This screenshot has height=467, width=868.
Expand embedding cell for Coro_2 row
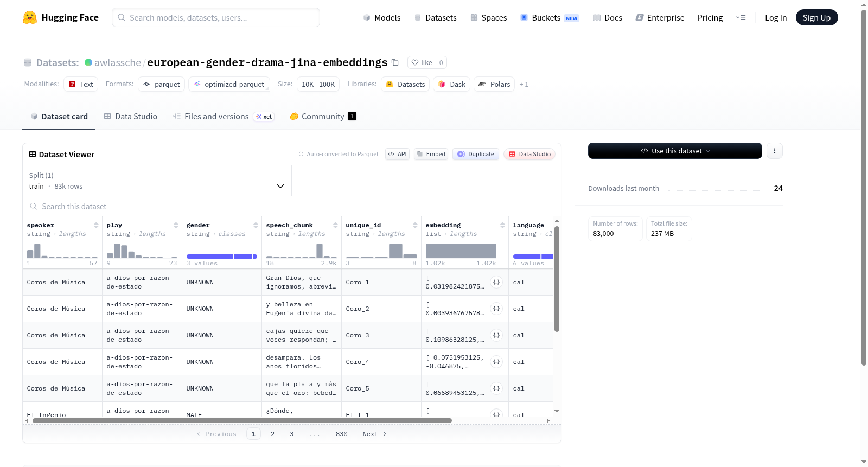[496, 309]
